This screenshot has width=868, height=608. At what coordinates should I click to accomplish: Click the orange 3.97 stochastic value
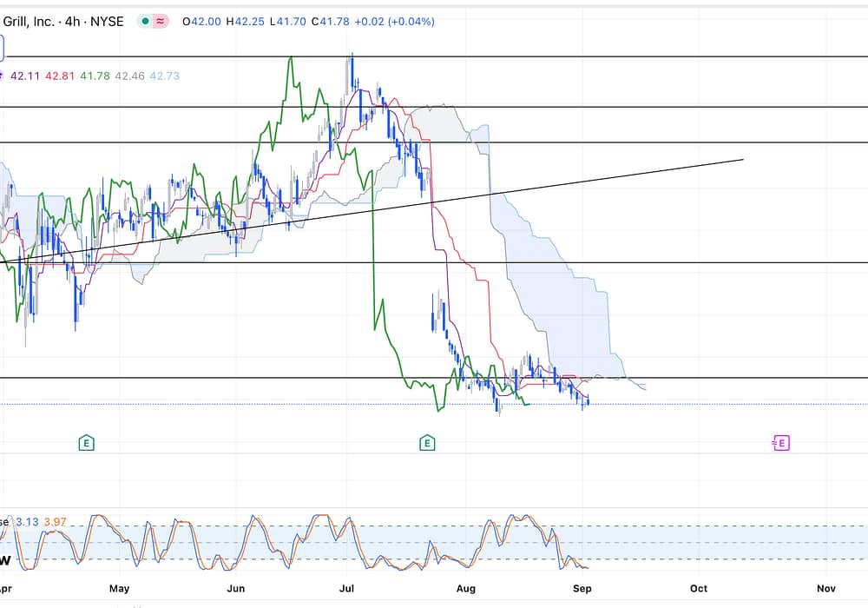[x=54, y=522]
